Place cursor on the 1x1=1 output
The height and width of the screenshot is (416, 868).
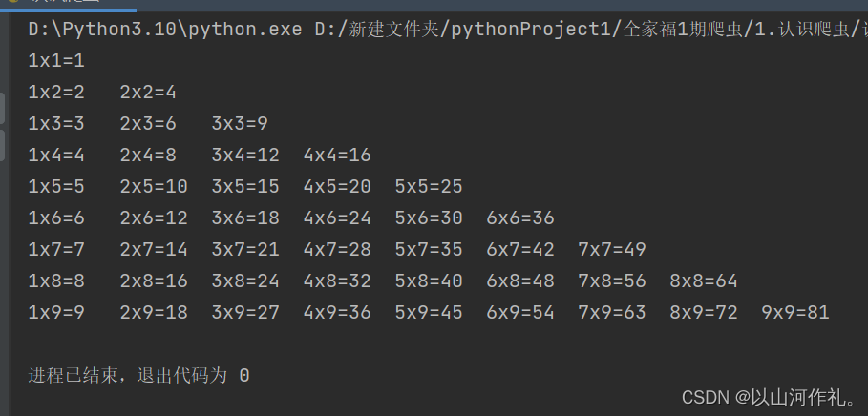point(56,61)
